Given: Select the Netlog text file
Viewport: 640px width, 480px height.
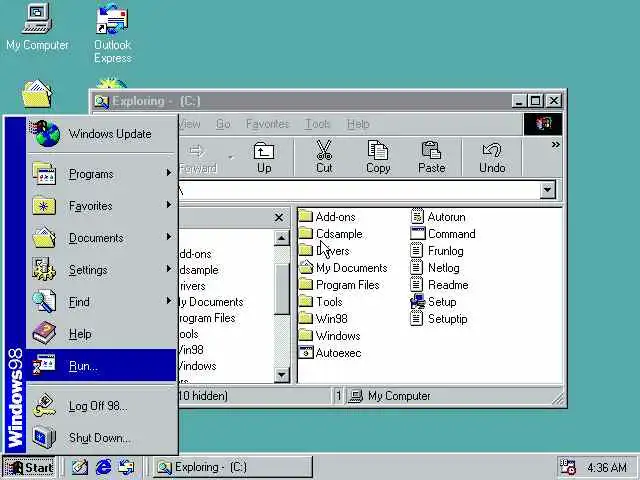Looking at the screenshot, I should 435,268.
